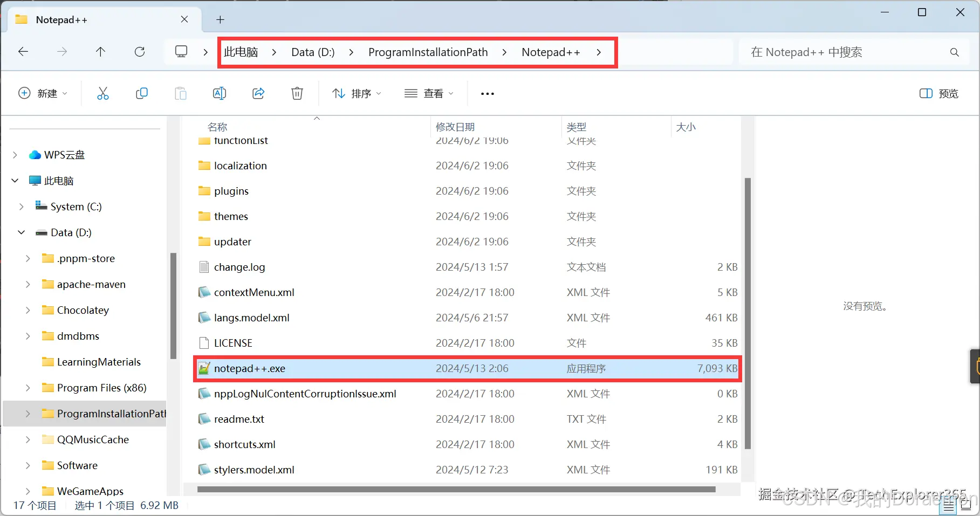Image resolution: width=980 pixels, height=516 pixels.
Task: Click the contextMenu.xml file icon
Action: 204,292
